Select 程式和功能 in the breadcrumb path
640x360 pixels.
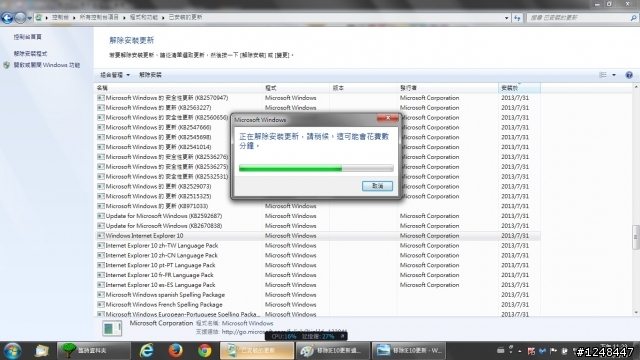coord(144,18)
